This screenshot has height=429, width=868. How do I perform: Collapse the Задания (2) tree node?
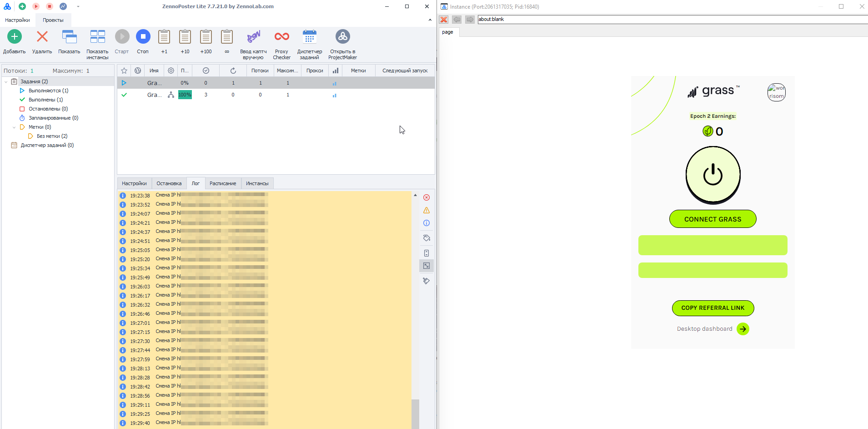pyautogui.click(x=6, y=82)
